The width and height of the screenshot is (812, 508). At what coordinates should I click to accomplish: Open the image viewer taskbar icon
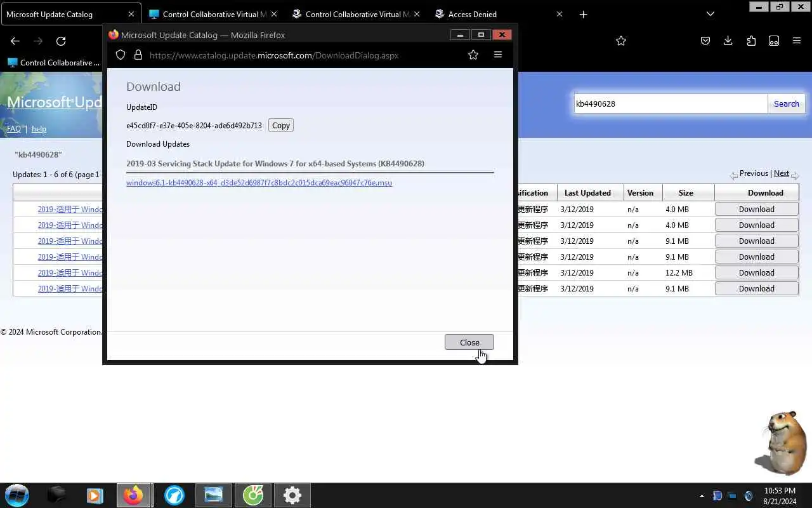(x=214, y=495)
